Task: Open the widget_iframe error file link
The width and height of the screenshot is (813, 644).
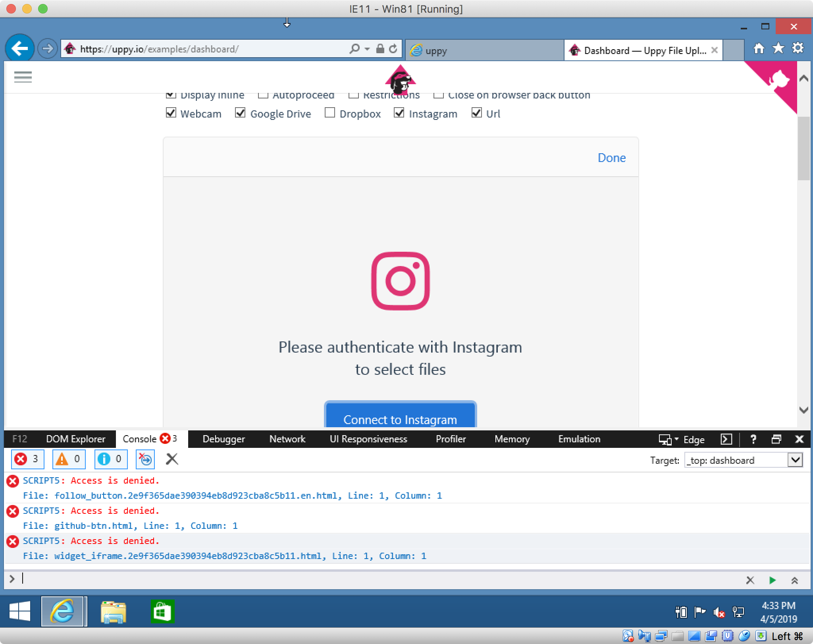Action: [x=188, y=556]
